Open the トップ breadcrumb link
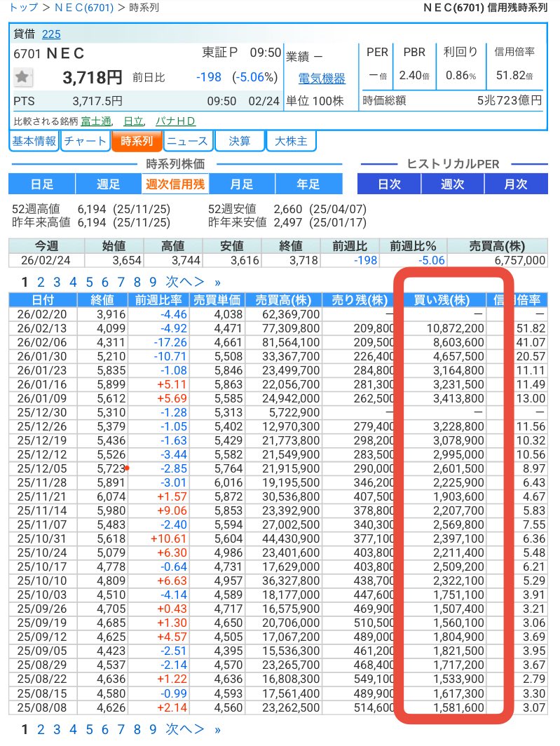The image size is (560, 746). 24,8
